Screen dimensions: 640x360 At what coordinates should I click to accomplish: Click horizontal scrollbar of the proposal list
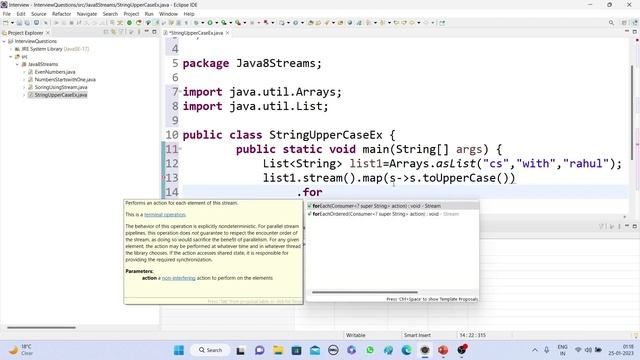click(x=364, y=292)
